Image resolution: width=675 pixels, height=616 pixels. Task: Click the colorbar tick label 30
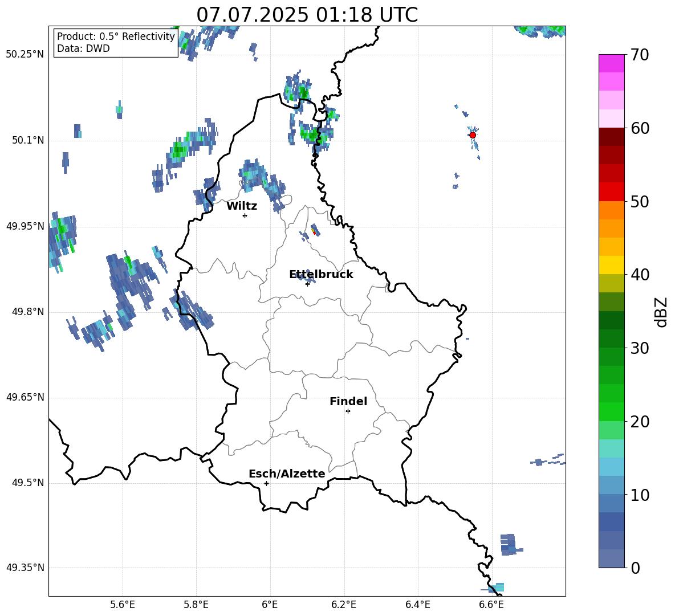click(x=640, y=348)
